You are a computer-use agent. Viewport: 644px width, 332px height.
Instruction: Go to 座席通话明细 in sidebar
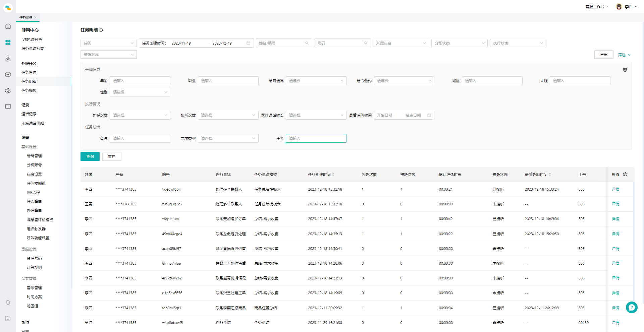33,123
